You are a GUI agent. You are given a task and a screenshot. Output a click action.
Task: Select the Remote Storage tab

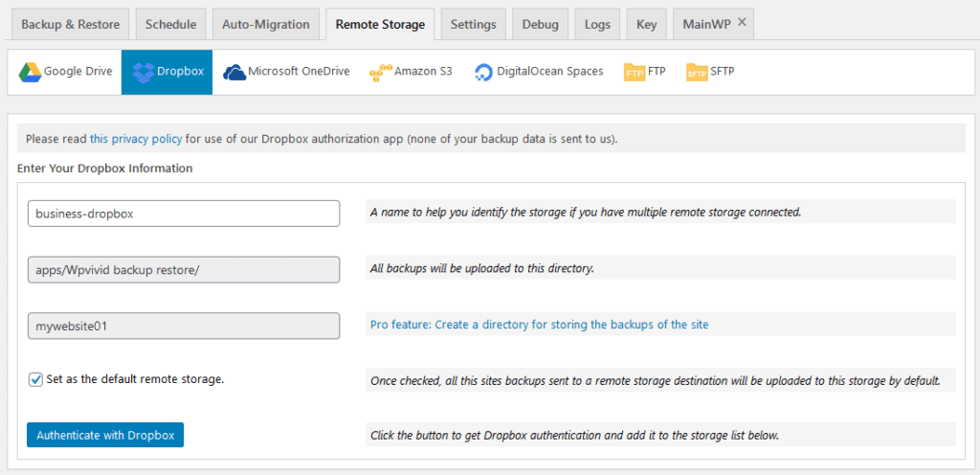tap(380, 24)
